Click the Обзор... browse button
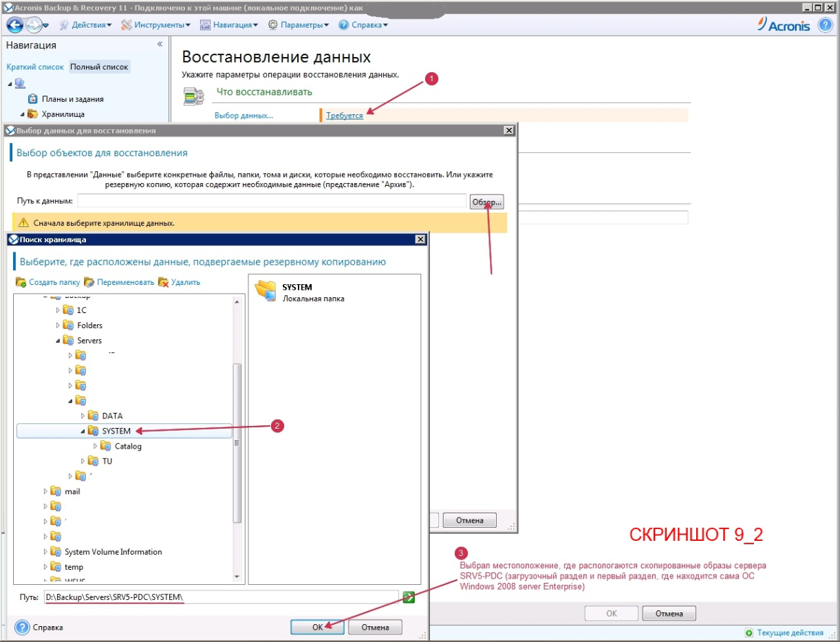840x642 pixels. pyautogui.click(x=487, y=202)
